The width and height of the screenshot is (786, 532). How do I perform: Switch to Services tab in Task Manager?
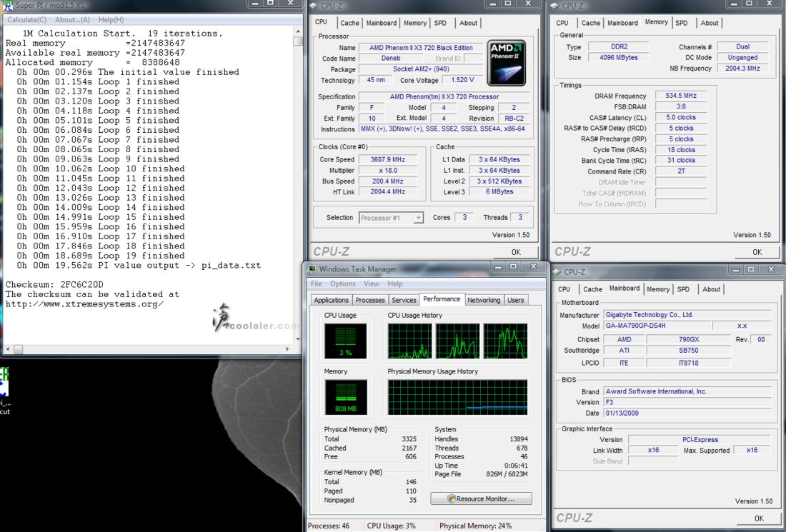coord(404,300)
